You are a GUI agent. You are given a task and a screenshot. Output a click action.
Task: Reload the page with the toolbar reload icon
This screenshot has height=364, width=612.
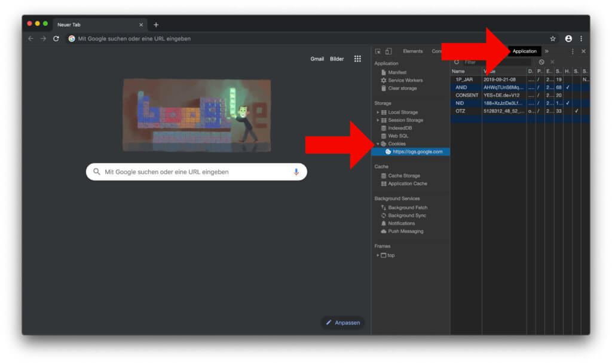pos(56,39)
